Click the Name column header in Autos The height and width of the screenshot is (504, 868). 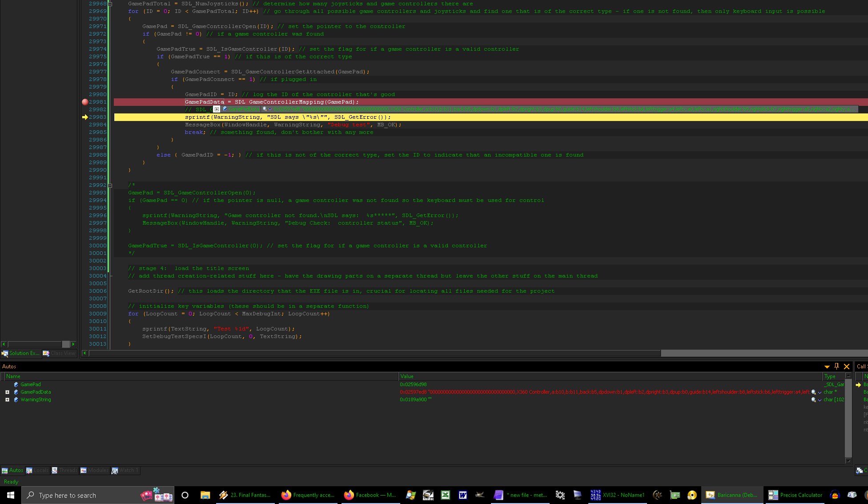point(201,376)
